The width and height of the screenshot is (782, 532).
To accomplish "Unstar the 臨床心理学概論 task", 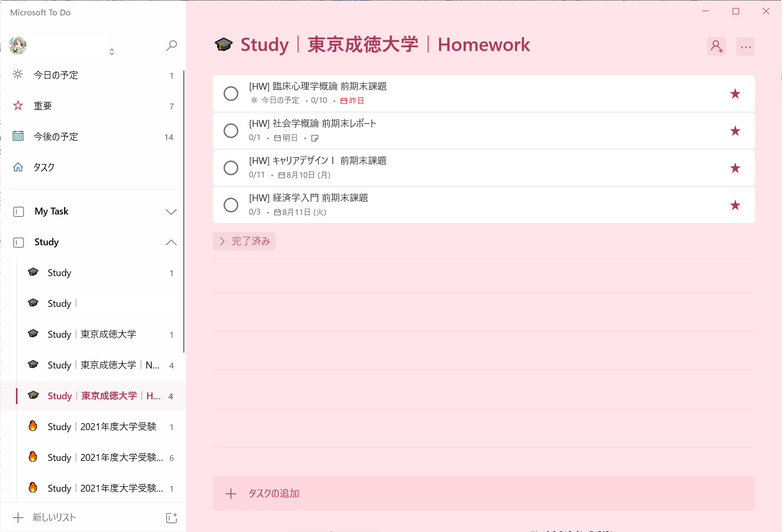I will tap(735, 94).
